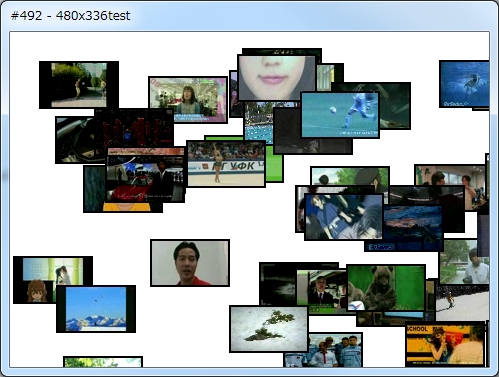
Task: Select the man in suit green background thumbnail
Action: point(322,291)
